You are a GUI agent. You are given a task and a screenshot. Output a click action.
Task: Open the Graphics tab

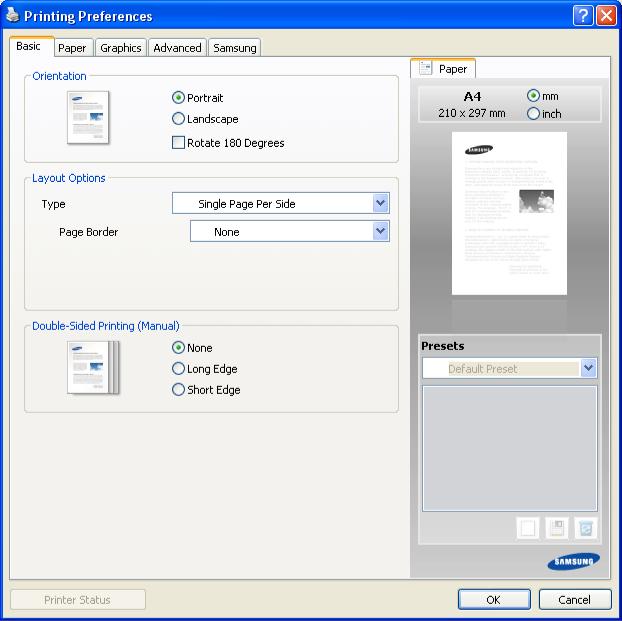(x=121, y=48)
